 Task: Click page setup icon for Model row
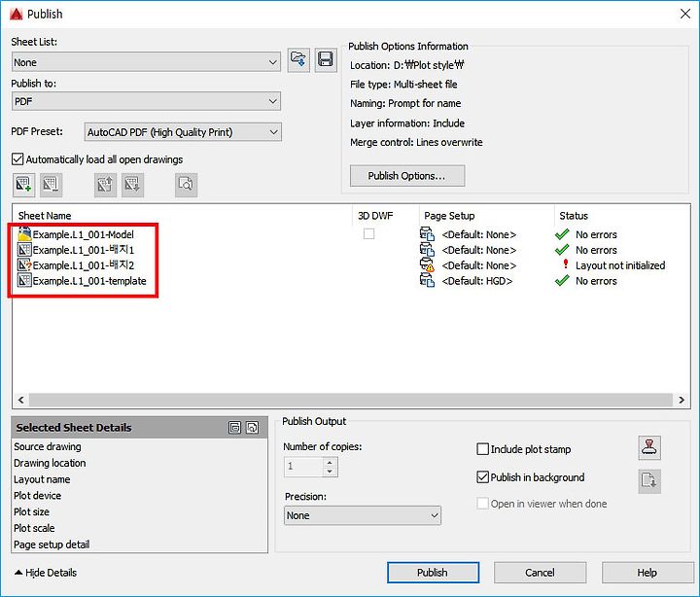click(427, 234)
